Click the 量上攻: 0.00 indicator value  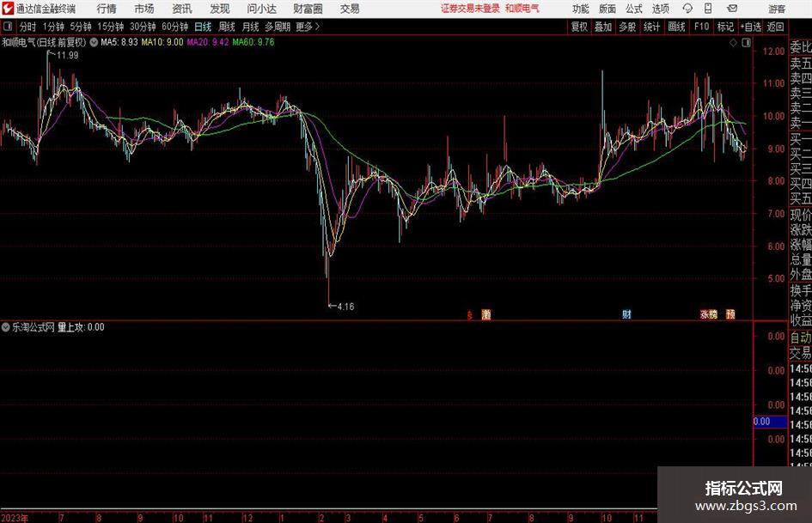pyautogui.click(x=81, y=327)
